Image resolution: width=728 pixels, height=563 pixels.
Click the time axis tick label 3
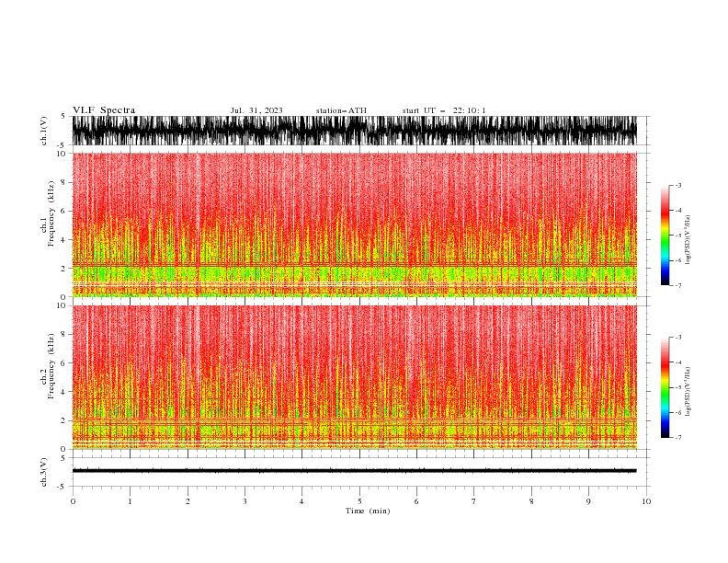pos(245,501)
